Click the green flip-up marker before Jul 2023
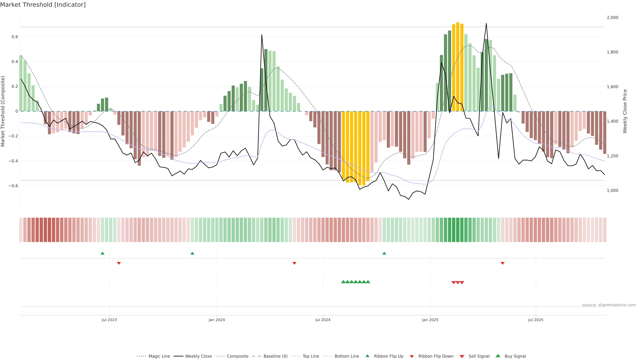The height and width of the screenshot is (362, 644). (102, 253)
